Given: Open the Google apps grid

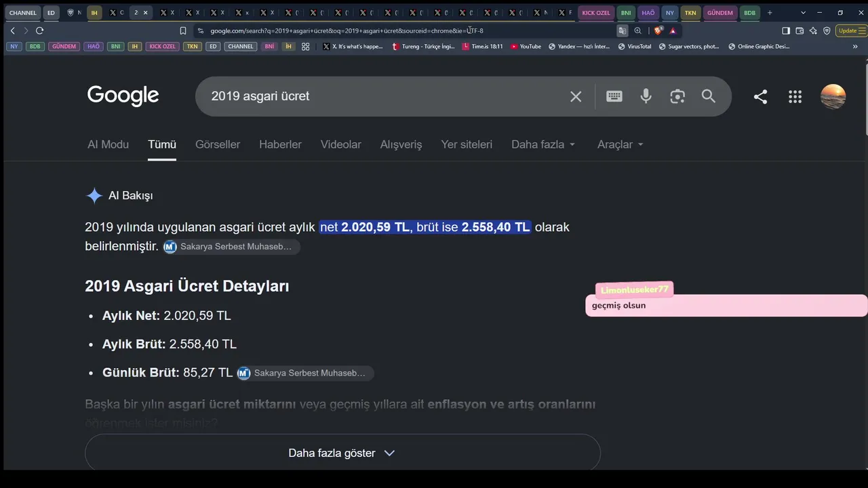Looking at the screenshot, I should pos(795,96).
